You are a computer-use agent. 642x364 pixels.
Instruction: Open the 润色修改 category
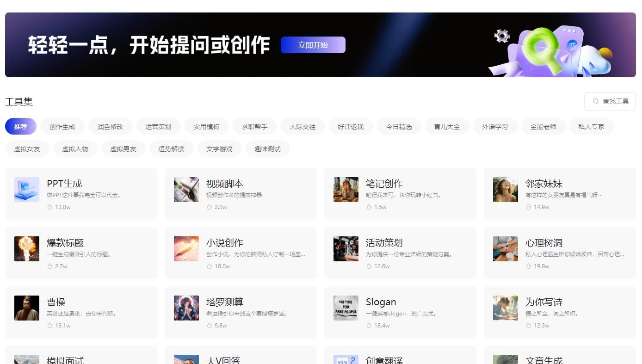point(111,127)
